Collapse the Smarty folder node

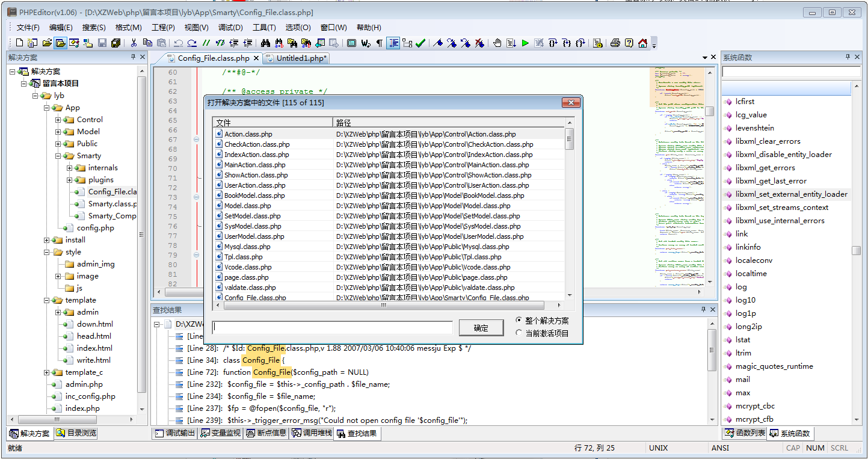coord(58,156)
